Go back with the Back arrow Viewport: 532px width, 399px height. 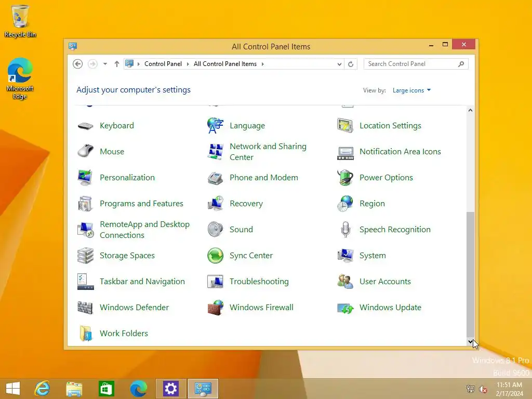click(x=78, y=64)
